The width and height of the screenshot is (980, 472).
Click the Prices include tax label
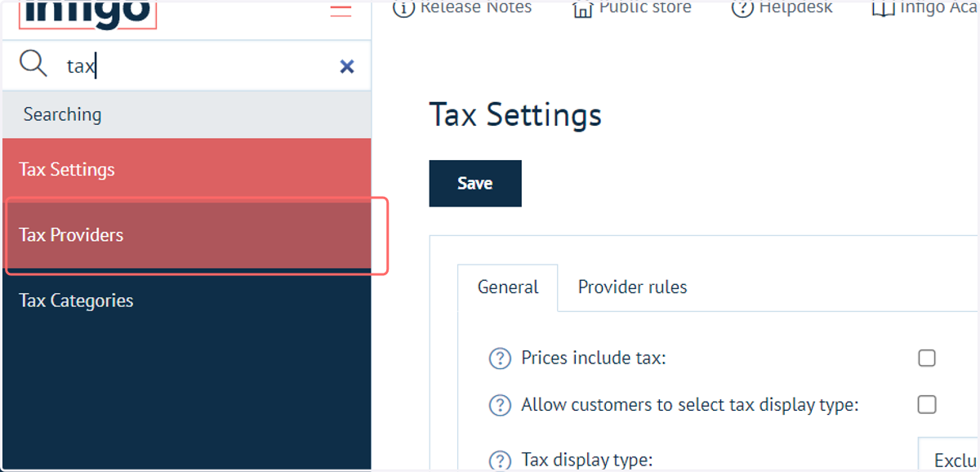pyautogui.click(x=594, y=358)
